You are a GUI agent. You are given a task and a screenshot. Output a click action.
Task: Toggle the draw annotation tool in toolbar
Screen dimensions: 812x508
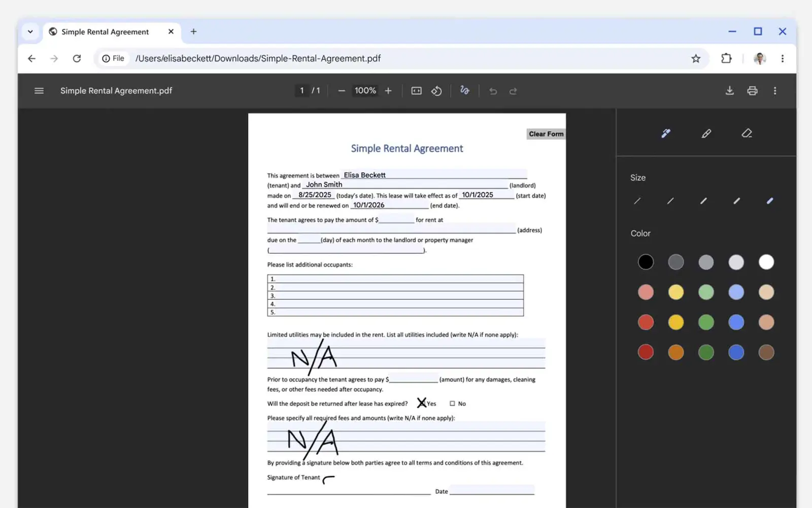464,90
